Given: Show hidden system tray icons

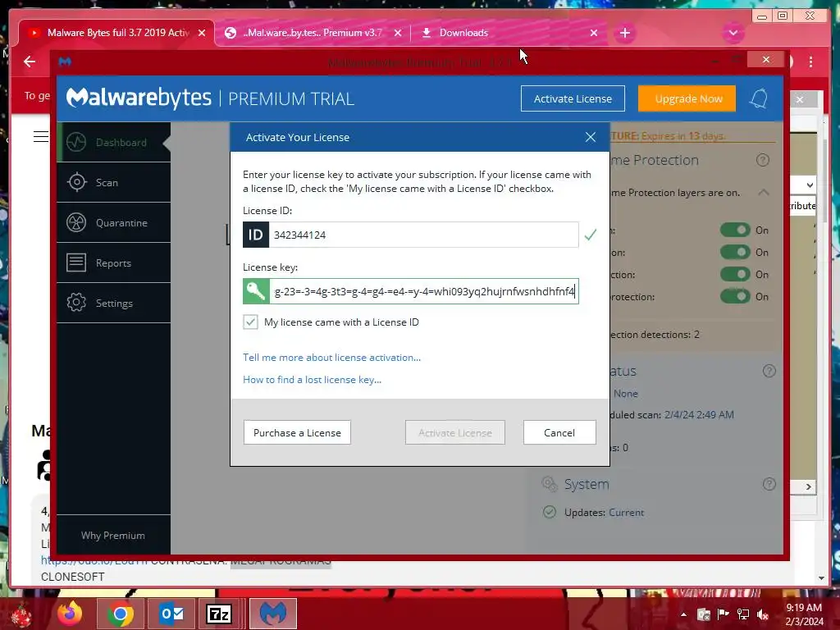Looking at the screenshot, I should click(683, 614).
